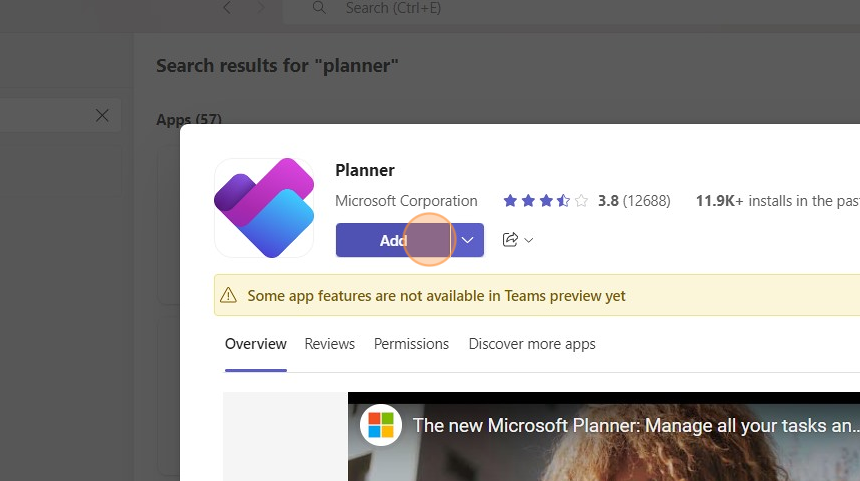
Task: Switch to the Reviews tab
Action: pos(329,344)
